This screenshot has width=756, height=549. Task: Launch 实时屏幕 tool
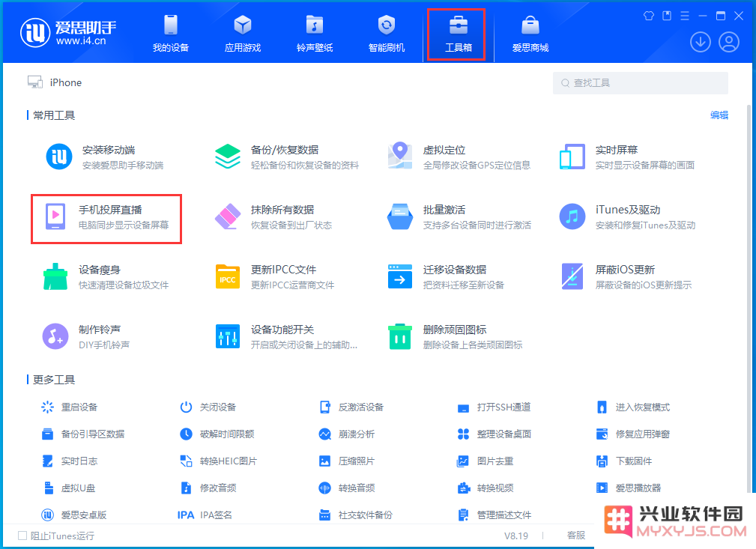627,157
